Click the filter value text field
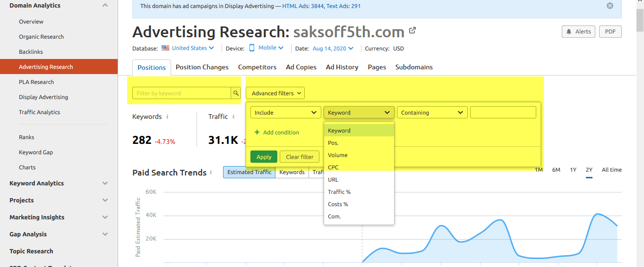This screenshot has height=267, width=644. [x=503, y=112]
